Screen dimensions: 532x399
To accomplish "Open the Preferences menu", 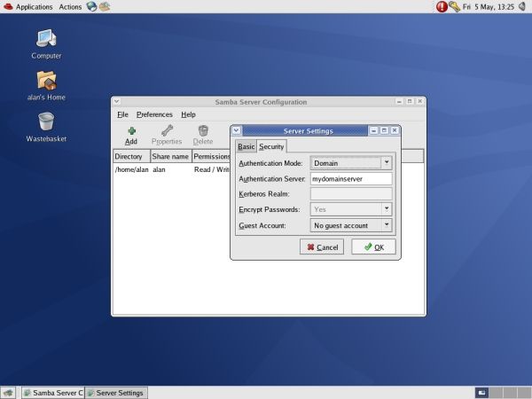I will point(154,114).
